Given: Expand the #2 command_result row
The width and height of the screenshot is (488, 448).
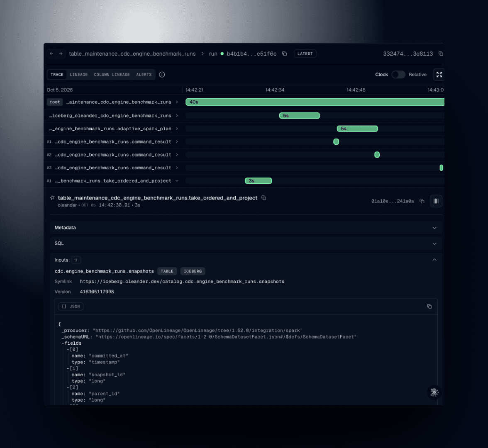Looking at the screenshot, I should coord(177,155).
